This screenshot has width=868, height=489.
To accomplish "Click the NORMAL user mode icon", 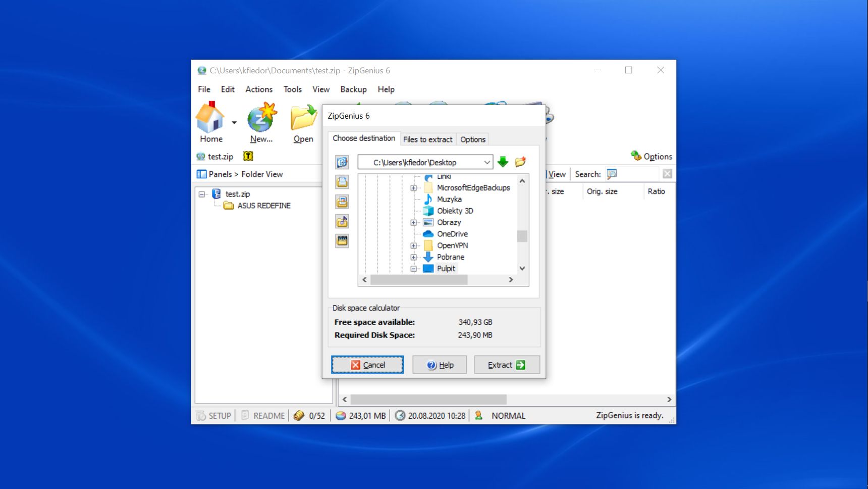I will tap(479, 415).
